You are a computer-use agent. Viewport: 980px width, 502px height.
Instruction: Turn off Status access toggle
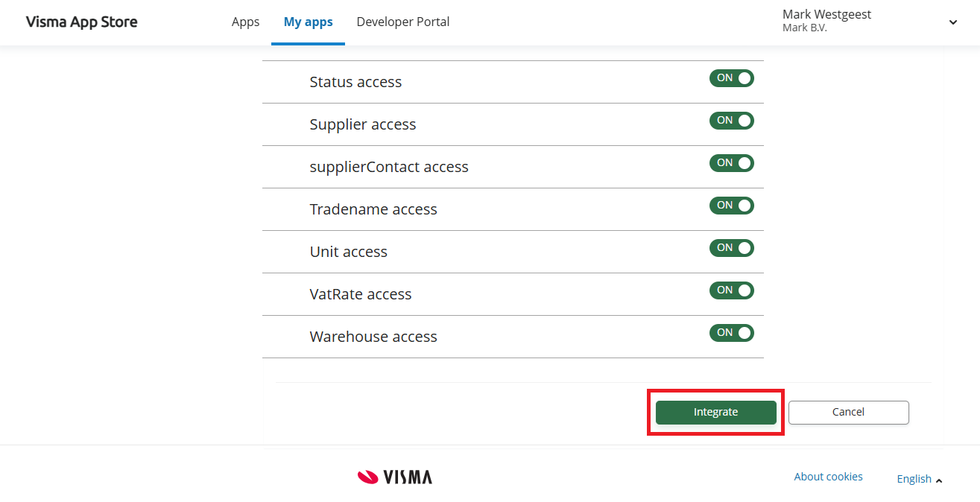(x=731, y=78)
